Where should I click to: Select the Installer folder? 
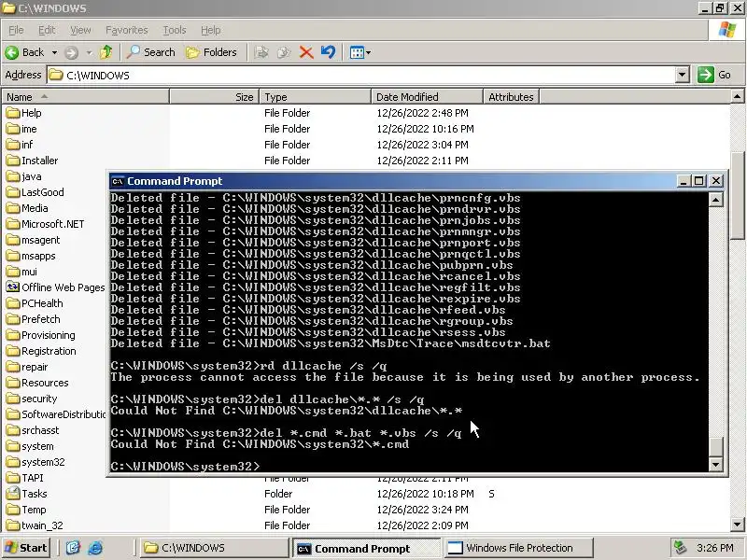[x=32, y=161]
